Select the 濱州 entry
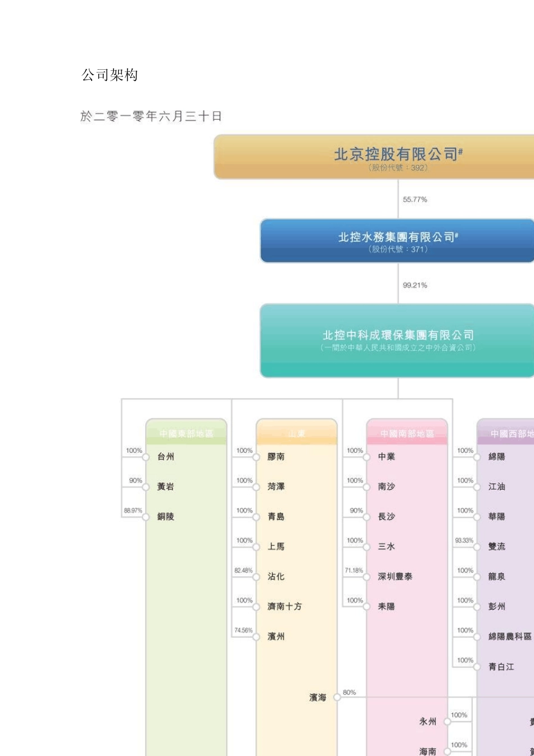 (276, 636)
